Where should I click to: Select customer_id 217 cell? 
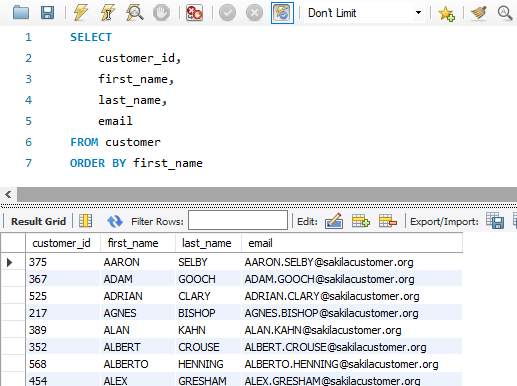click(63, 313)
